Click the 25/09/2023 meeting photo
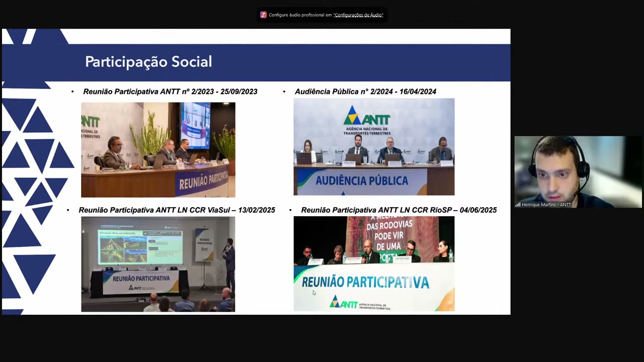This screenshot has height=362, width=644. click(158, 150)
